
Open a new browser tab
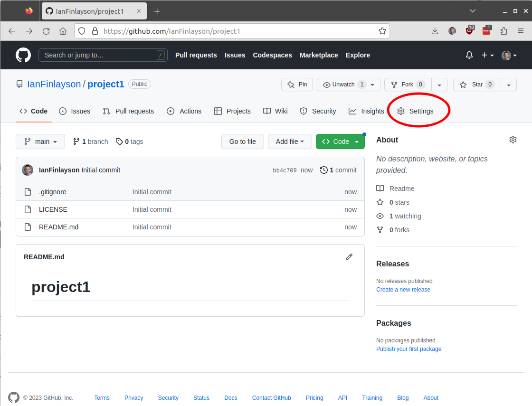coord(157,11)
